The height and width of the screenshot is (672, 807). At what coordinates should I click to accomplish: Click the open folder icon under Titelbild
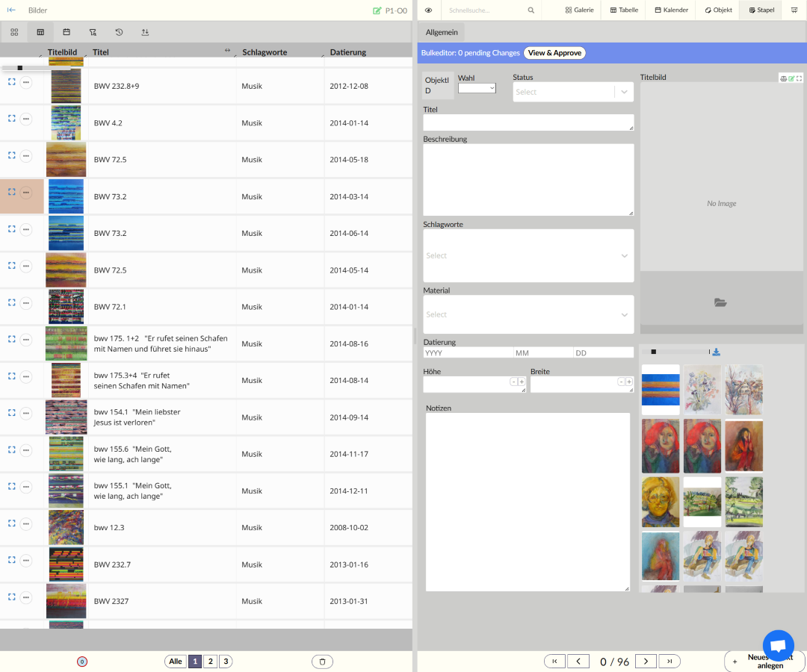tap(720, 302)
